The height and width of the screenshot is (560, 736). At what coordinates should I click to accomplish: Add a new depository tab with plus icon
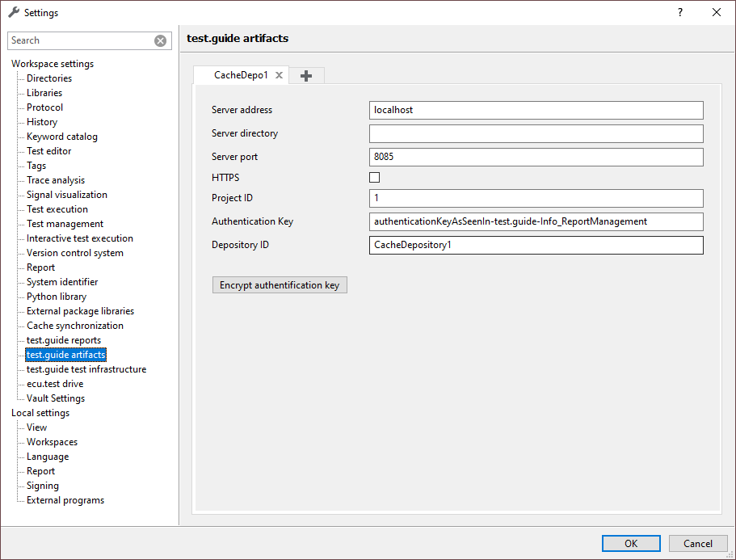coord(306,76)
